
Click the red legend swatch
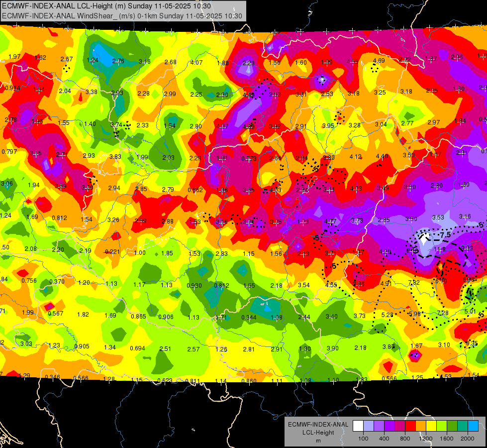click(x=410, y=426)
